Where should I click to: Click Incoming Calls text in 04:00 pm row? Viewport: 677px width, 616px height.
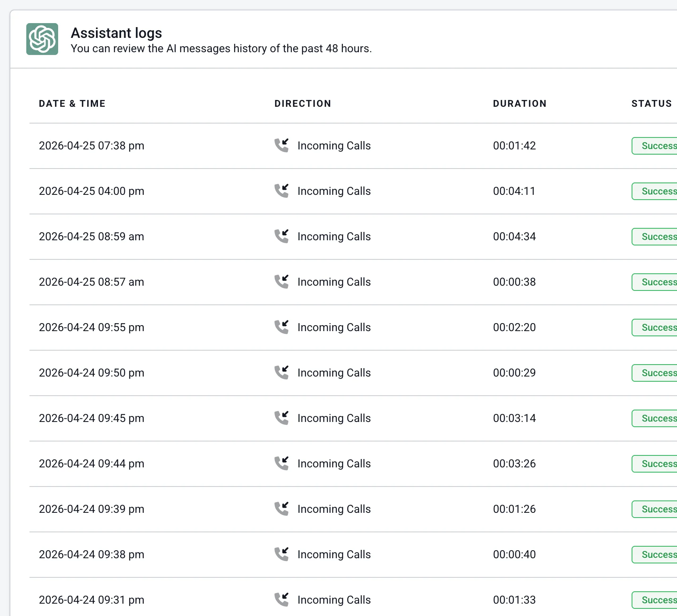334,191
